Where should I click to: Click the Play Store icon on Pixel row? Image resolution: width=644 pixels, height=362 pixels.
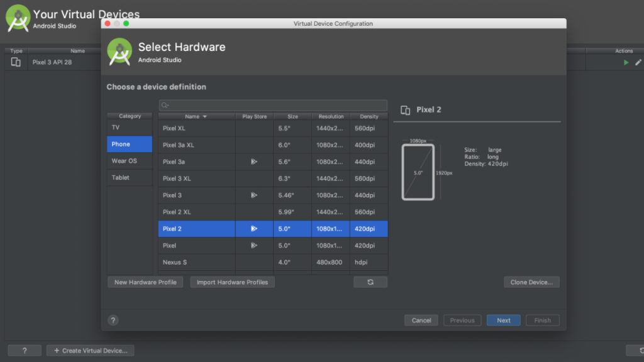254,246
